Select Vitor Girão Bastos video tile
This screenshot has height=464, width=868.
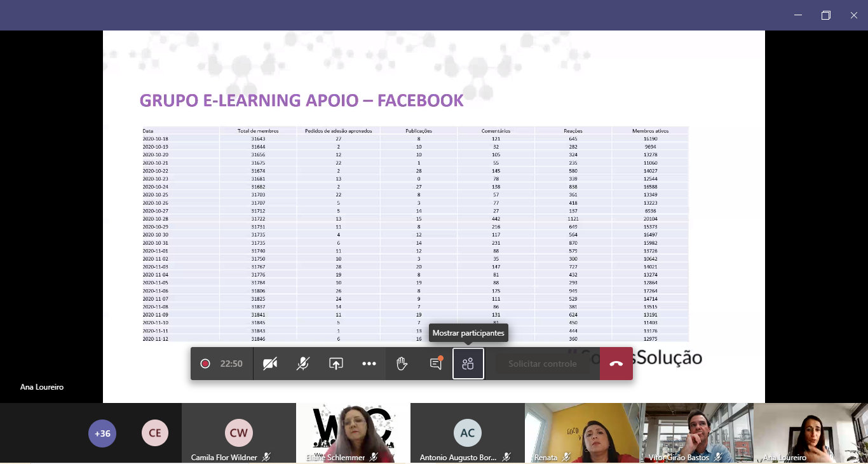pyautogui.click(x=696, y=432)
